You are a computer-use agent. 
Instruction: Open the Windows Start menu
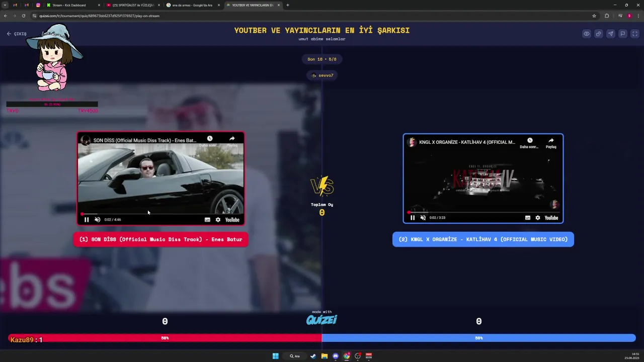(x=275, y=356)
